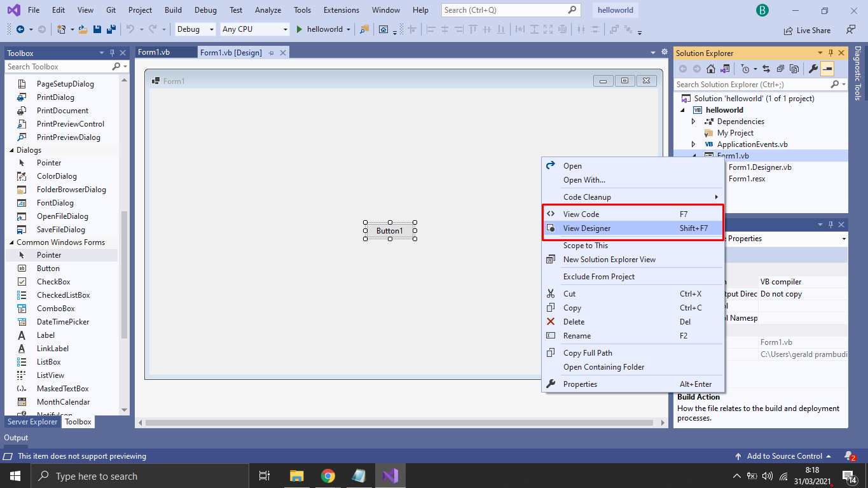Screen dimensions: 868x488
Task: Open a new project with the New Project icon
Action: pyautogui.click(x=60, y=29)
